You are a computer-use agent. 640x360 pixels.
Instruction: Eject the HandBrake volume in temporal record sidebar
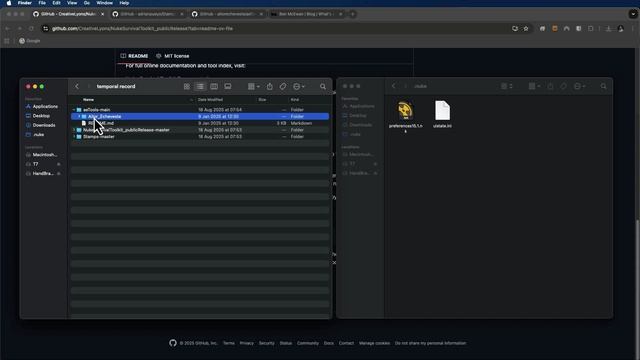(59, 173)
